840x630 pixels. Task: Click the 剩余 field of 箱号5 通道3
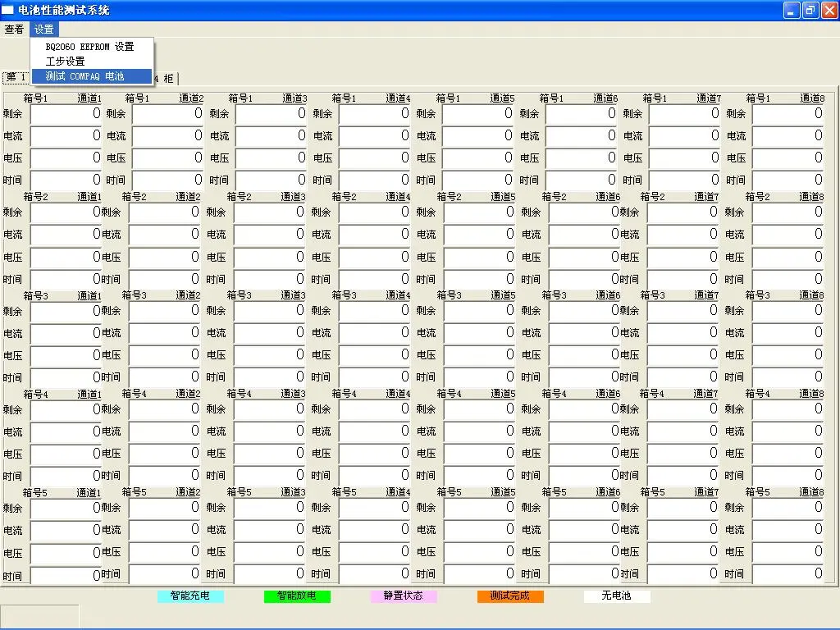(269, 507)
